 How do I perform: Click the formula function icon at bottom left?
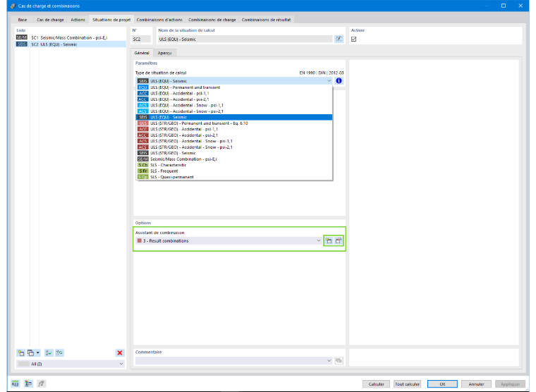tap(41, 384)
